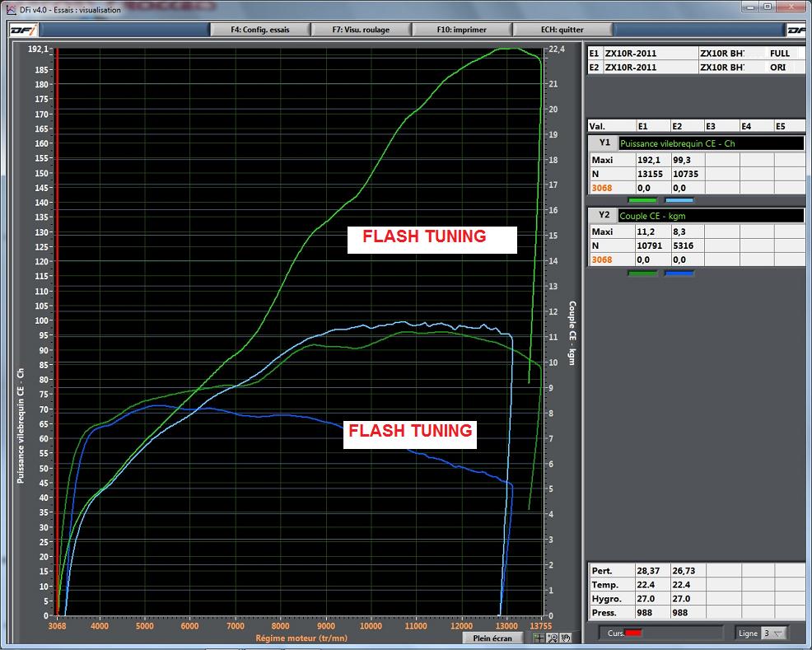Activate the zoom magnifier tool

click(x=553, y=638)
